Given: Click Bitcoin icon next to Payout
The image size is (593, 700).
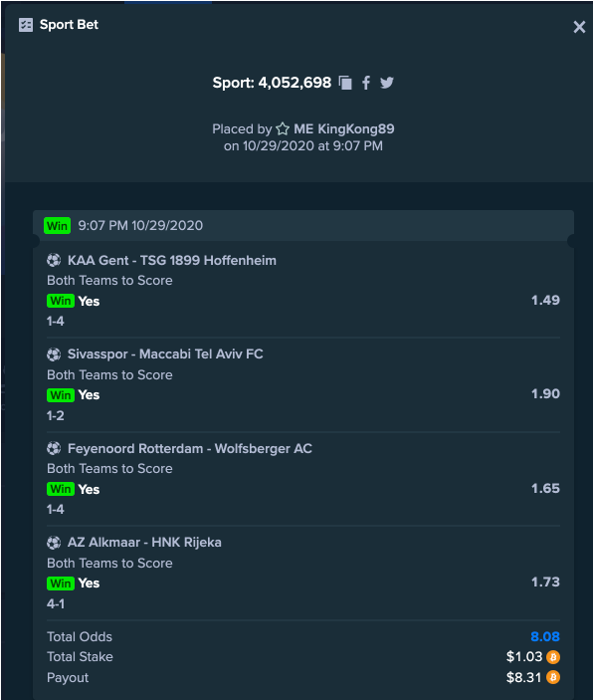Looking at the screenshot, I should [x=553, y=677].
